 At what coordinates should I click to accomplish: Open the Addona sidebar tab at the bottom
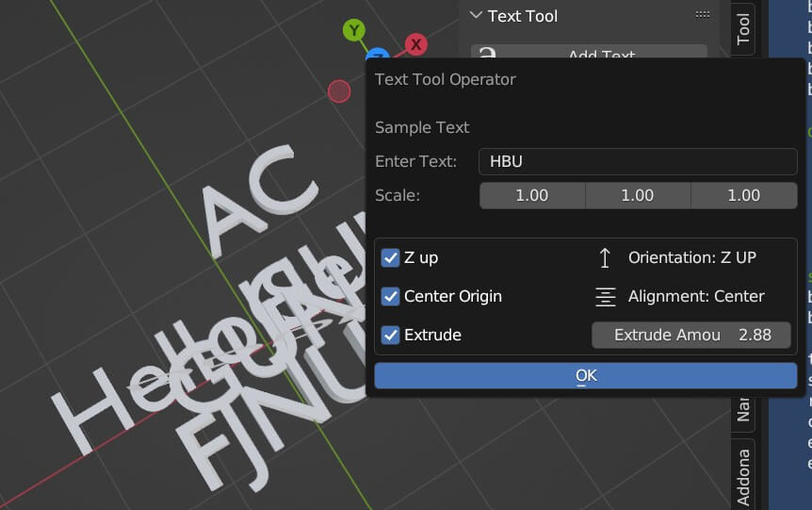tap(743, 476)
